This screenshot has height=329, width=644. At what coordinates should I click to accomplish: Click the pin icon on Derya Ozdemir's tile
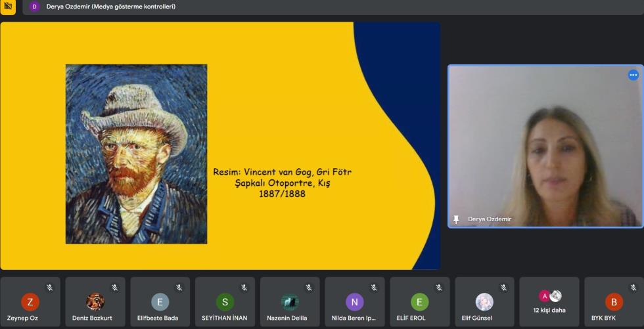click(x=456, y=219)
